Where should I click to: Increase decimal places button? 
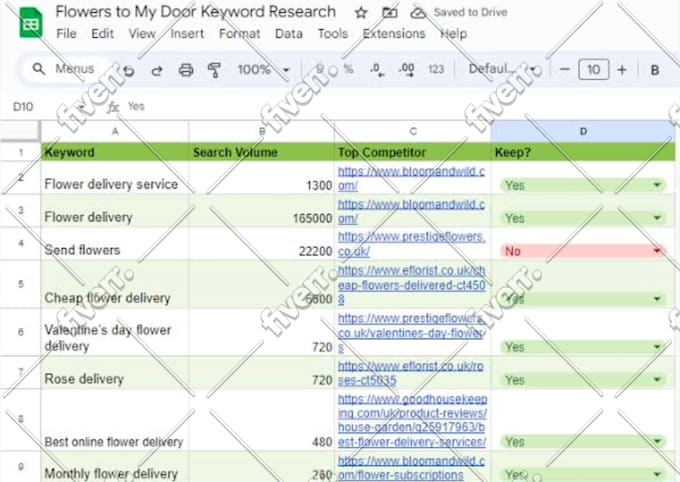406,69
